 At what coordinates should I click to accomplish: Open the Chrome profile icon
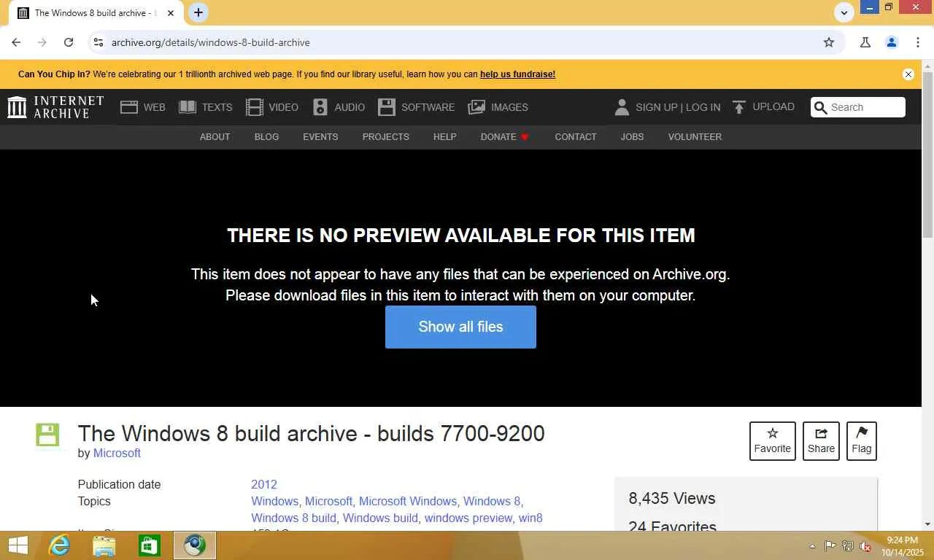pyautogui.click(x=892, y=42)
